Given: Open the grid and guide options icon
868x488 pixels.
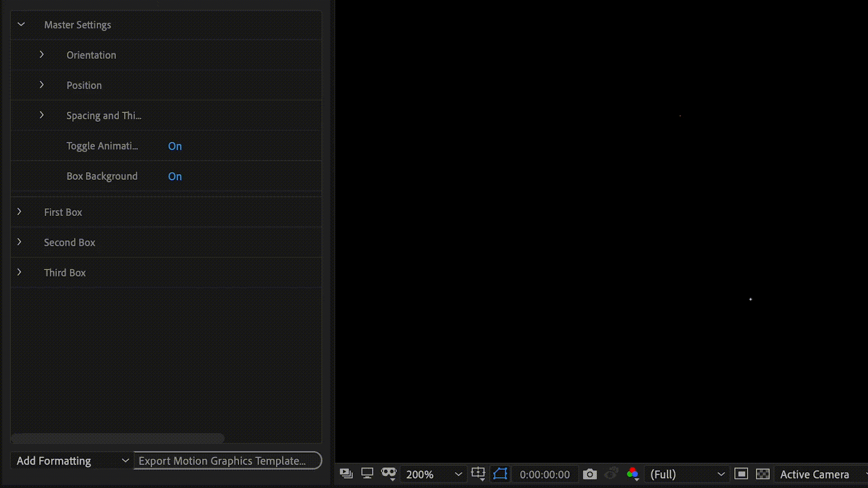Looking at the screenshot, I should 478,474.
